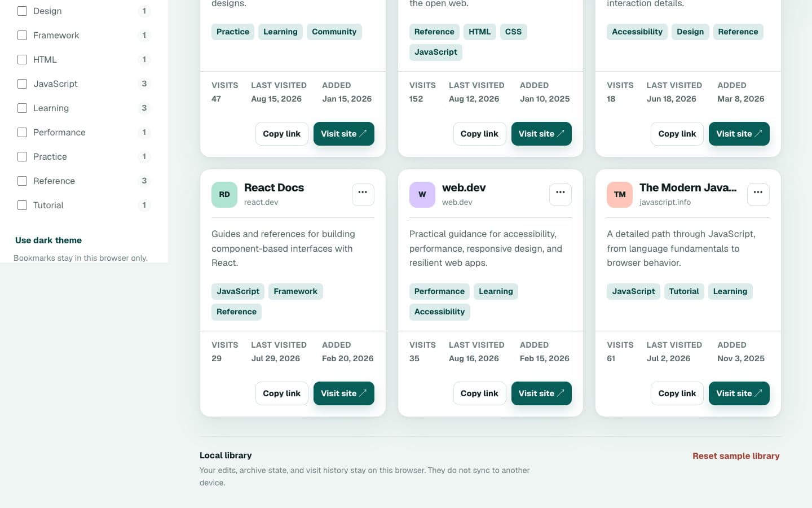Check the Design tag filter
This screenshot has height=508, width=812.
coord(23,11)
